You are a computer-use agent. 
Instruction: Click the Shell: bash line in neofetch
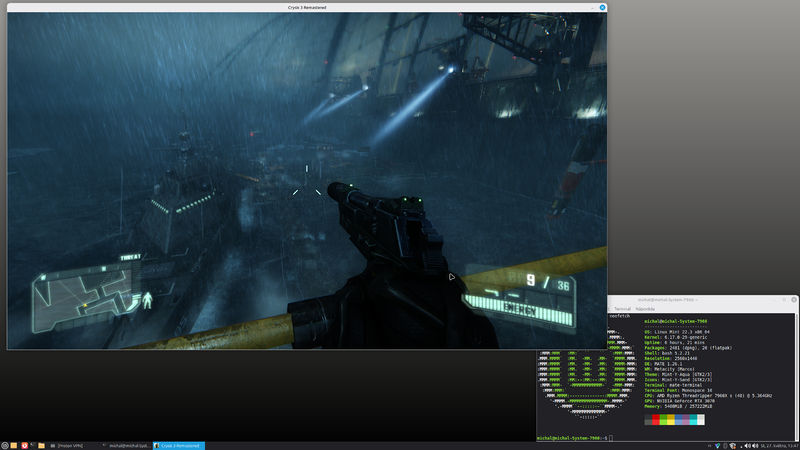[667, 353]
